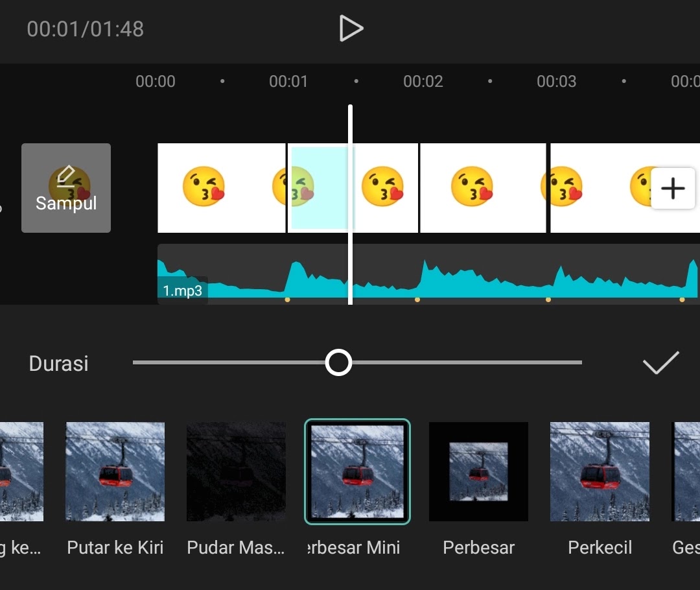The width and height of the screenshot is (700, 590).
Task: Click the 00:01 ruler mark
Action: coord(288,81)
